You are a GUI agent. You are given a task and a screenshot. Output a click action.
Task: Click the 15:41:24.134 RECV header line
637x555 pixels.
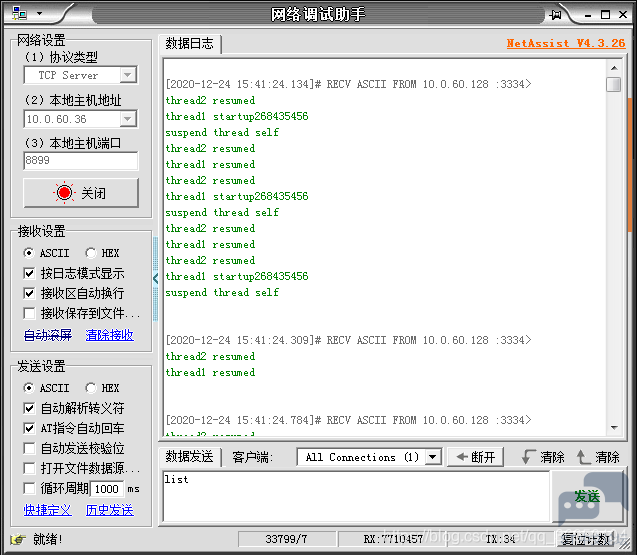pos(348,84)
